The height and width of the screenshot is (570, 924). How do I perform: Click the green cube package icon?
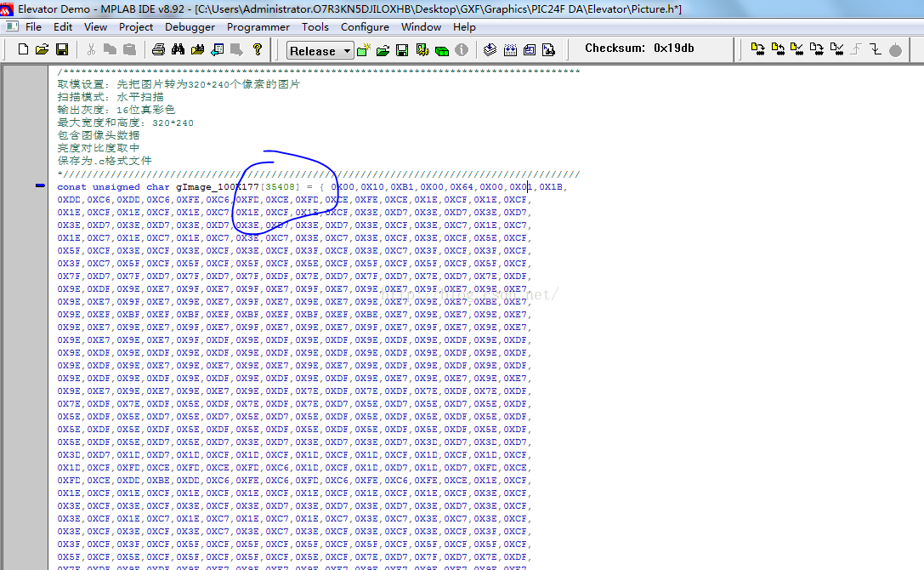(442, 51)
